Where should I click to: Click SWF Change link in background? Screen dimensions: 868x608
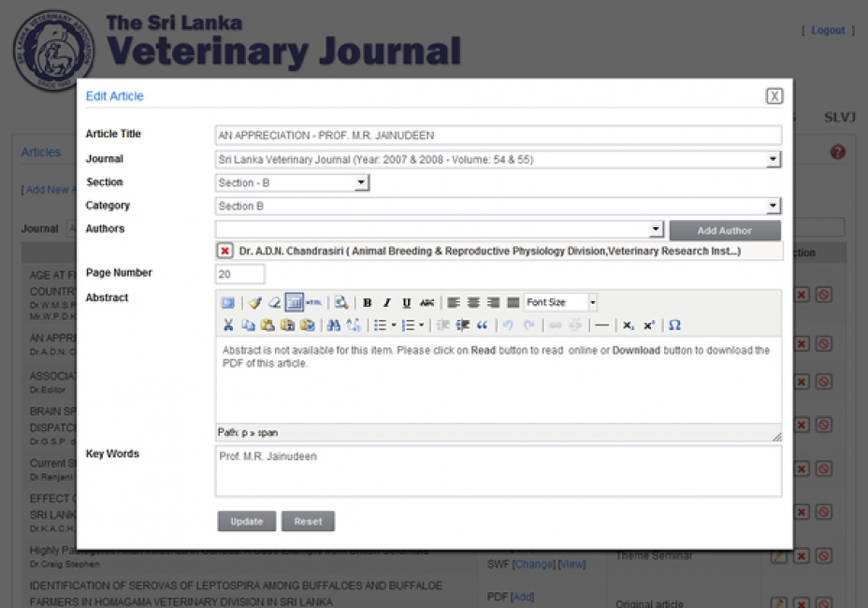coord(534,564)
